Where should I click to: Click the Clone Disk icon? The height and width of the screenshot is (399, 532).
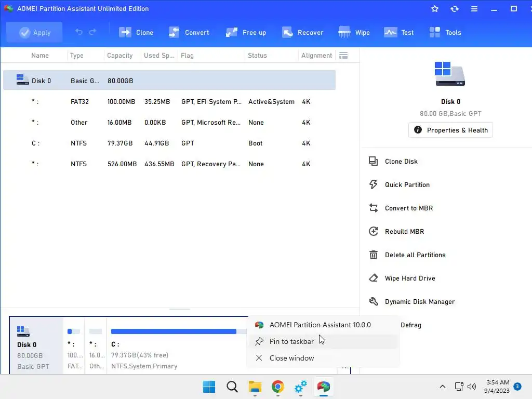(373, 161)
